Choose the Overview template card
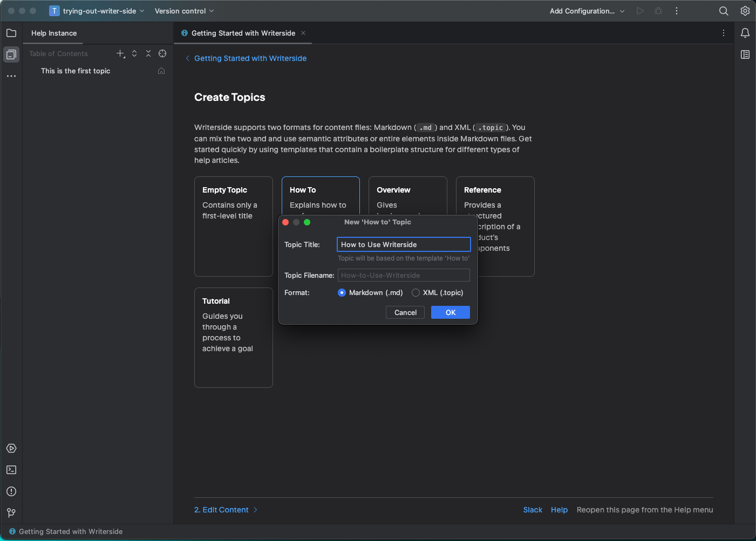Image resolution: width=756 pixels, height=541 pixels. 408,195
